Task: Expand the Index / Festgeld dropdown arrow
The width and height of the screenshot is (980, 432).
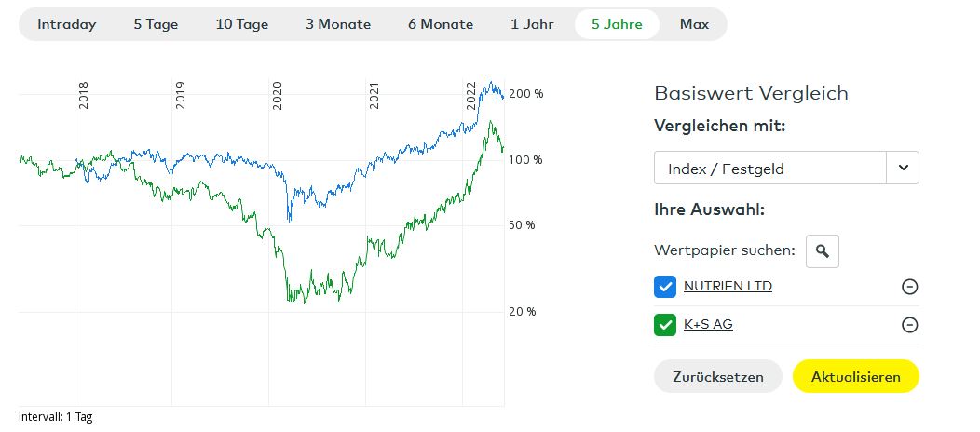Action: [903, 168]
